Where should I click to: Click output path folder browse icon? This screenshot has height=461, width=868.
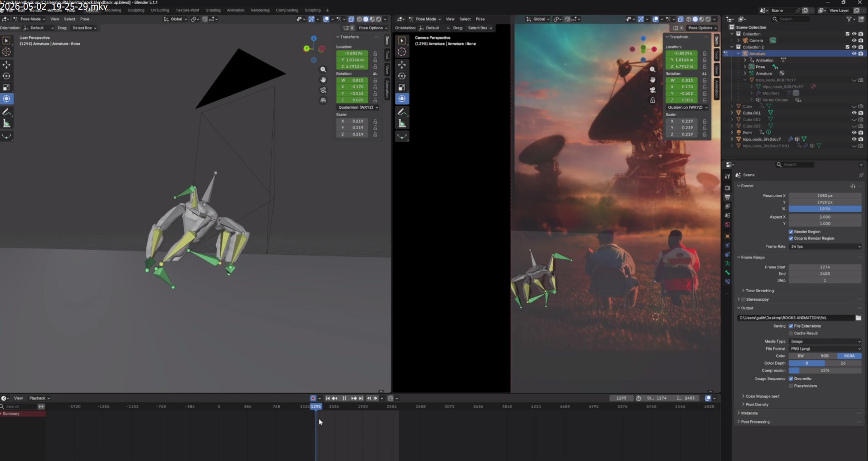pyautogui.click(x=858, y=318)
